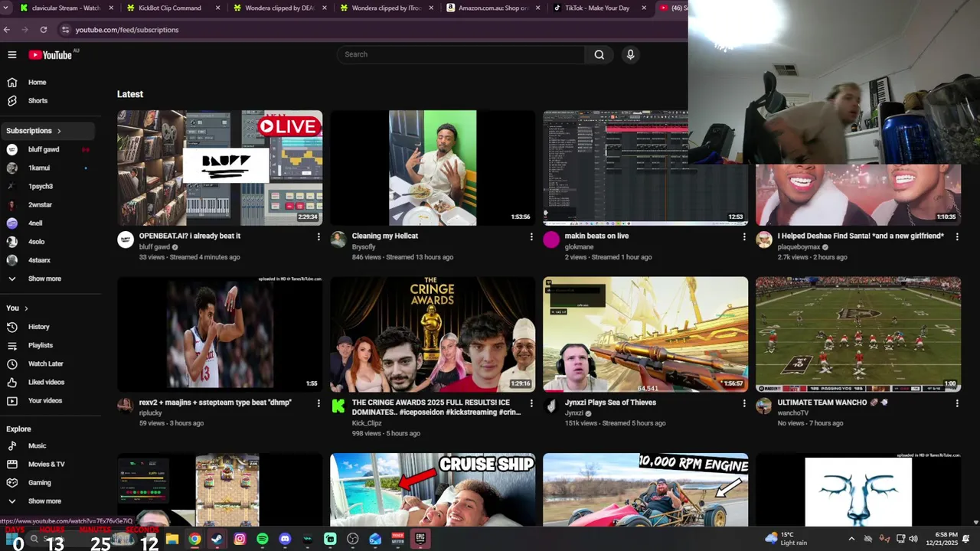Open Instagram from the taskbar
The image size is (980, 551).
click(x=240, y=539)
